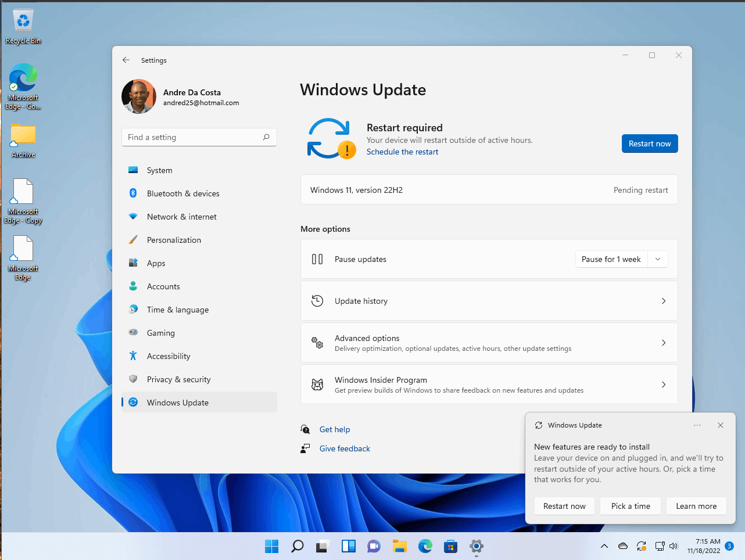The height and width of the screenshot is (560, 745).
Task: Select Privacy & security category
Action: (199, 379)
